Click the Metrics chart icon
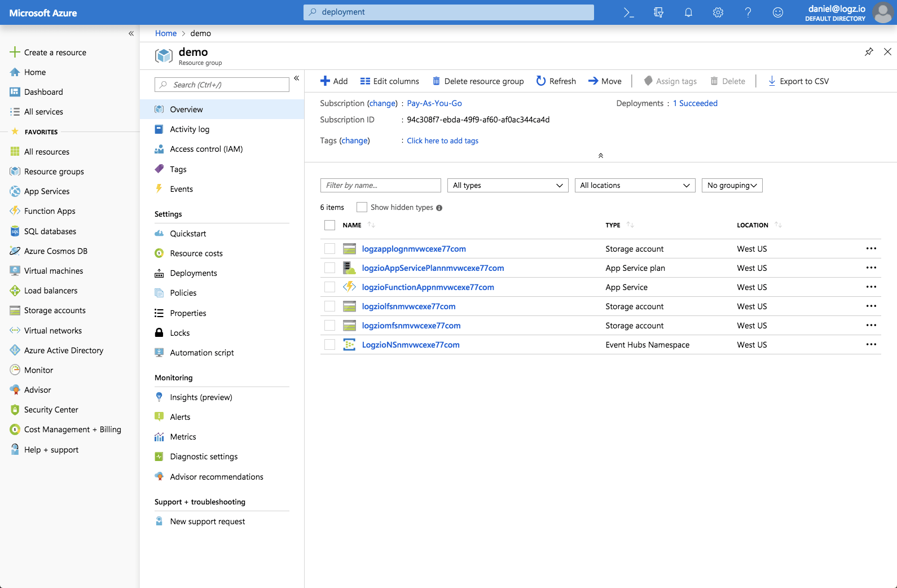 click(159, 437)
